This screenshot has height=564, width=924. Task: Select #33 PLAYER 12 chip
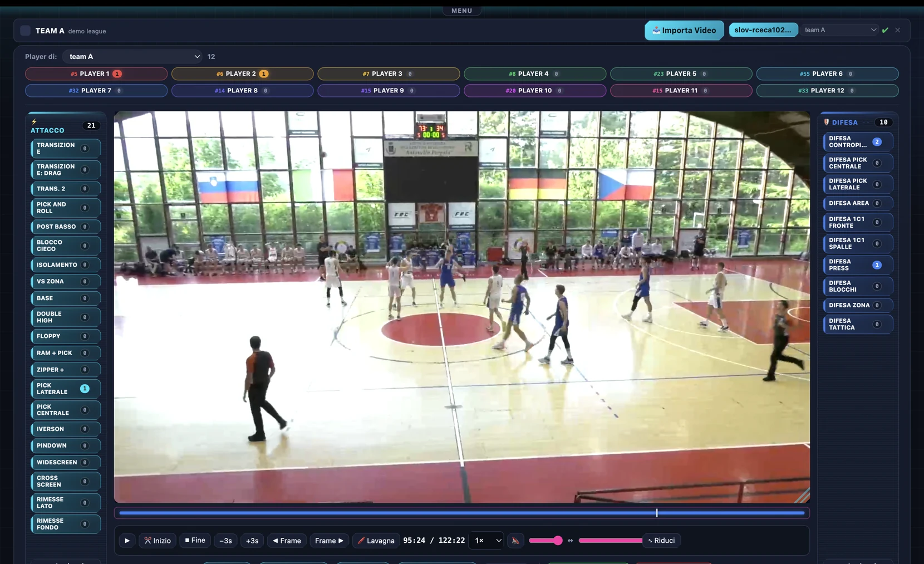[827, 90]
